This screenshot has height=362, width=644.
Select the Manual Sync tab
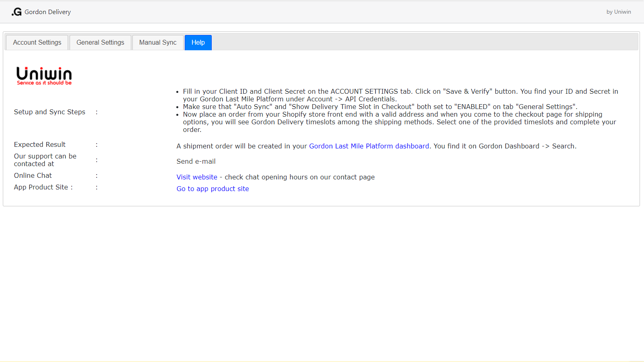tap(158, 43)
